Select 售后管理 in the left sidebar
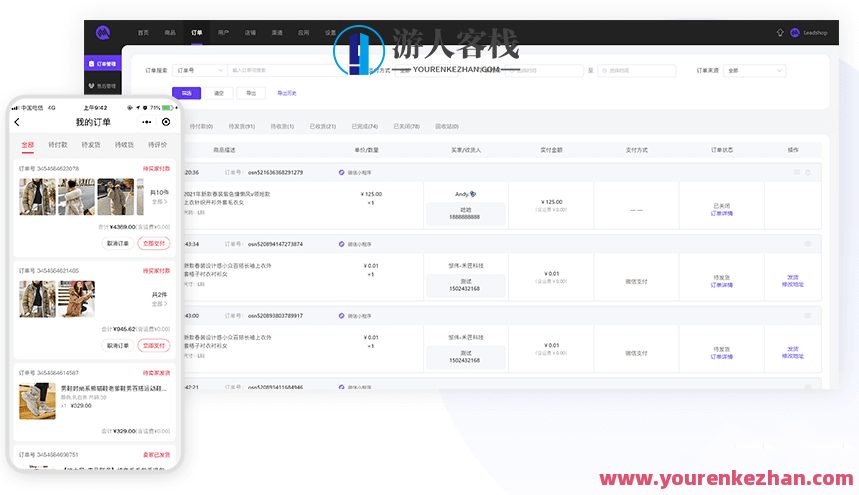This screenshot has height=495, width=859. (x=102, y=86)
